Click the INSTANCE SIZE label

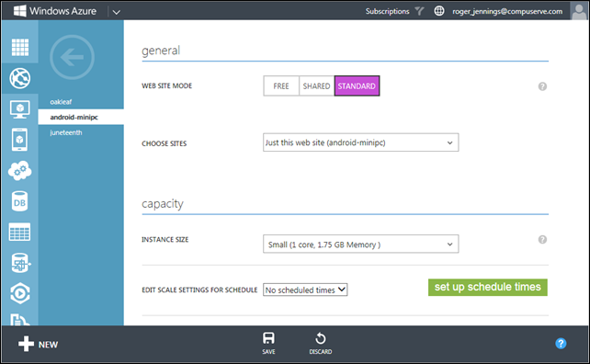click(165, 239)
